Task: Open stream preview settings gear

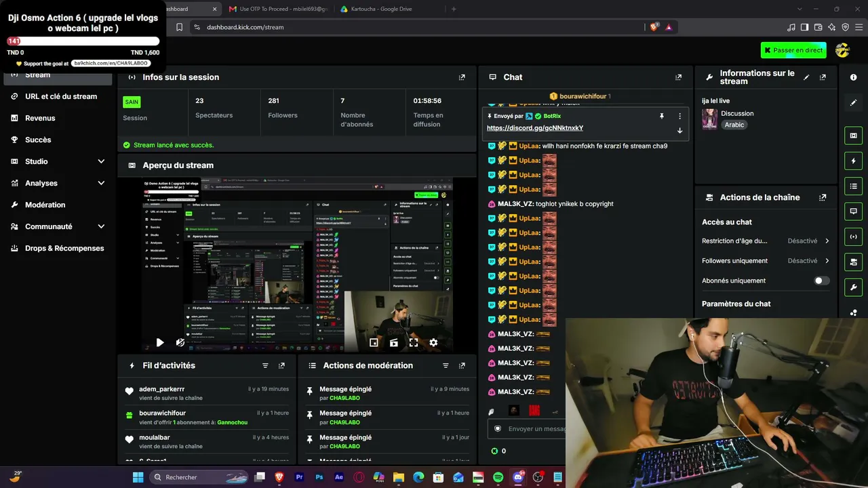Action: [x=433, y=343]
